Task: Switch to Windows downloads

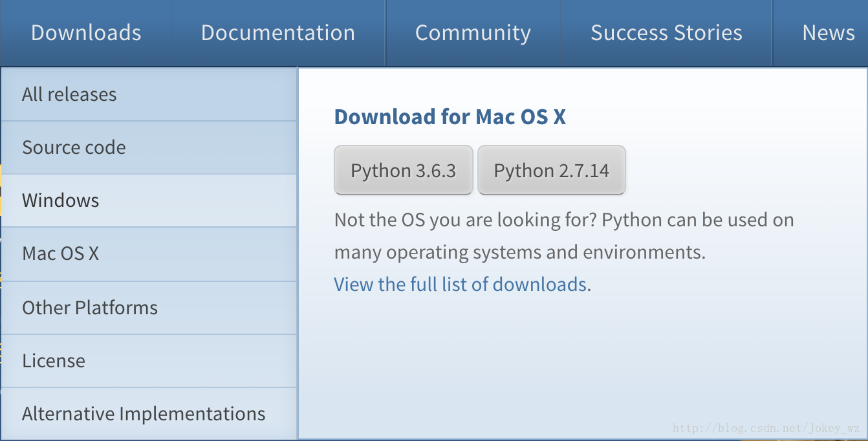Action: coord(60,200)
